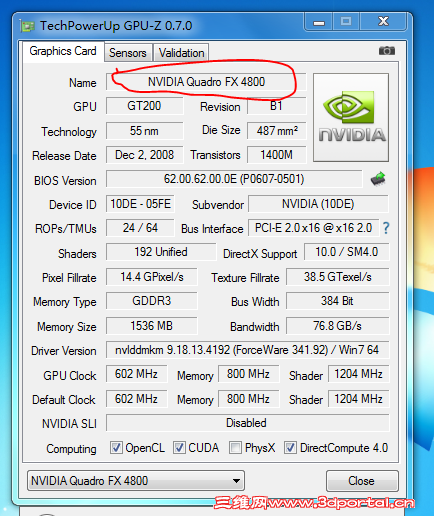Click the GPU field showing GT200
Viewport: 434px width, 516px height.
tap(144, 106)
